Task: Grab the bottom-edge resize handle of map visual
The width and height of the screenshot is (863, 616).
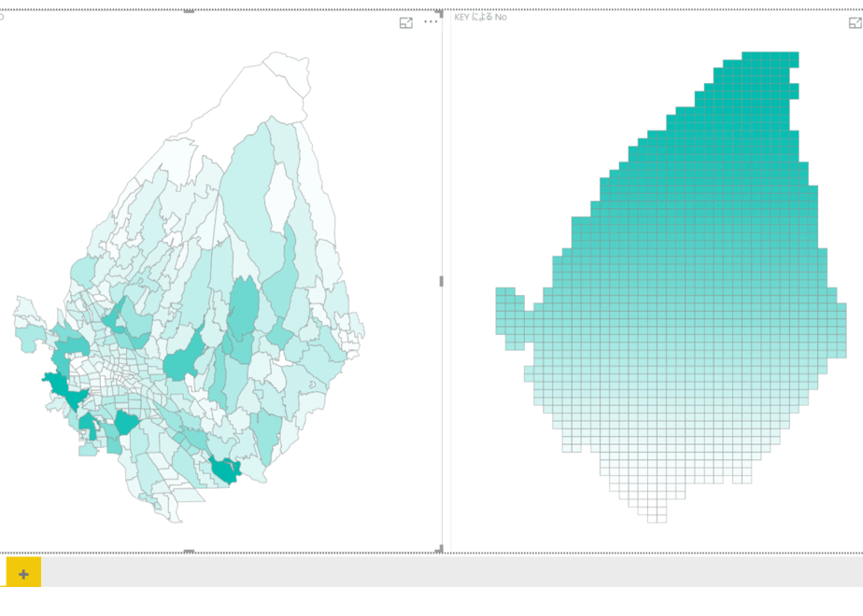Action: (189, 551)
